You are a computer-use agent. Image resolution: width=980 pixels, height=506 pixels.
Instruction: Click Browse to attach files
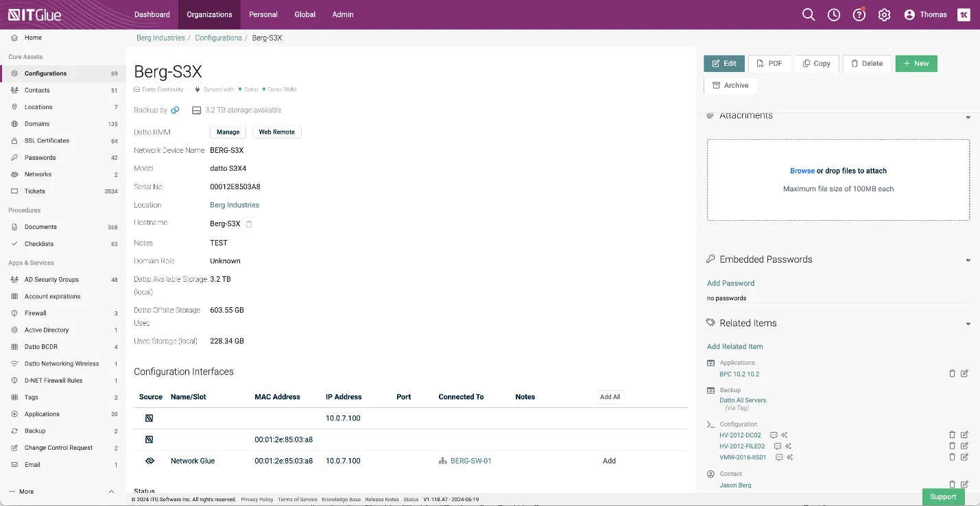pos(802,171)
